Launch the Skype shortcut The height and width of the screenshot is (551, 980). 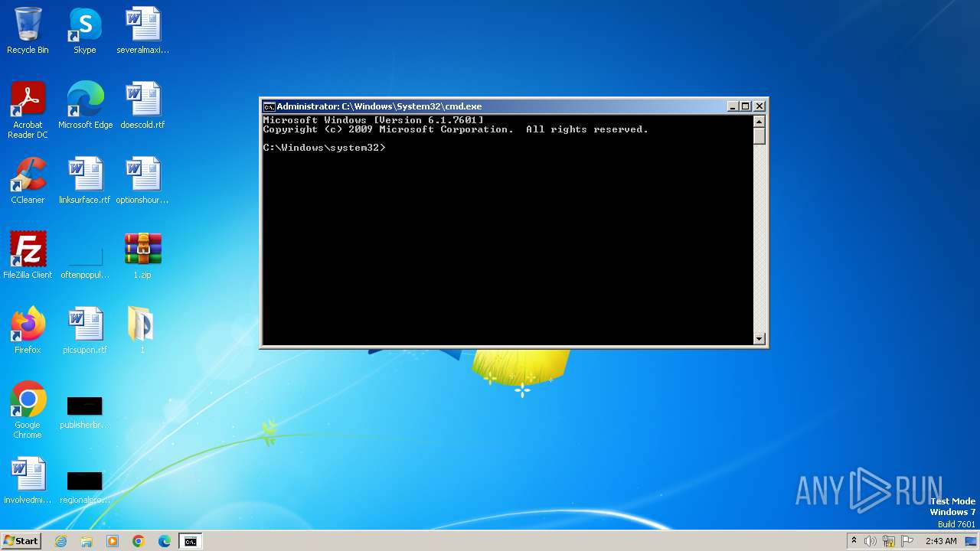tap(85, 31)
